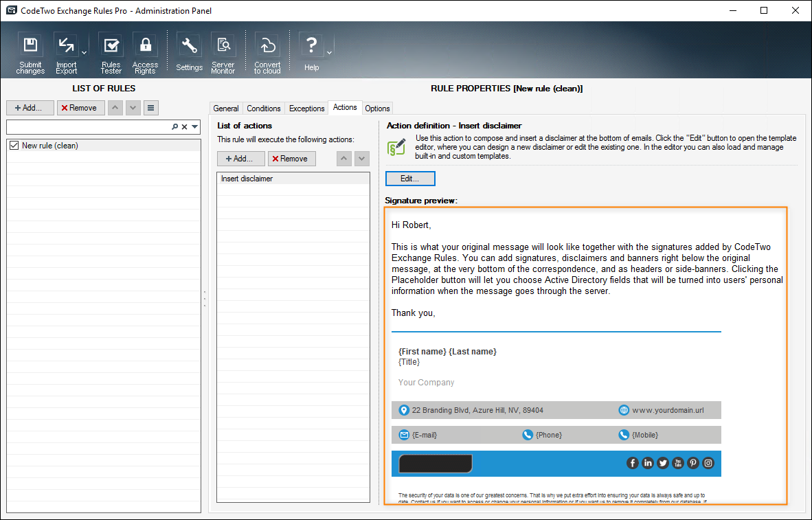Click the phone icon beside {Phone}
Image resolution: width=812 pixels, height=520 pixels.
(x=527, y=435)
